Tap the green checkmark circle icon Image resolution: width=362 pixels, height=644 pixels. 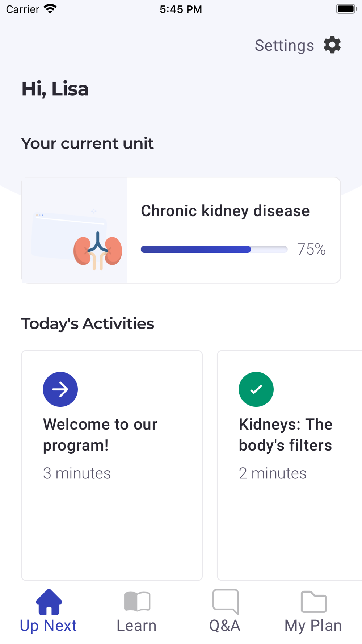(256, 389)
